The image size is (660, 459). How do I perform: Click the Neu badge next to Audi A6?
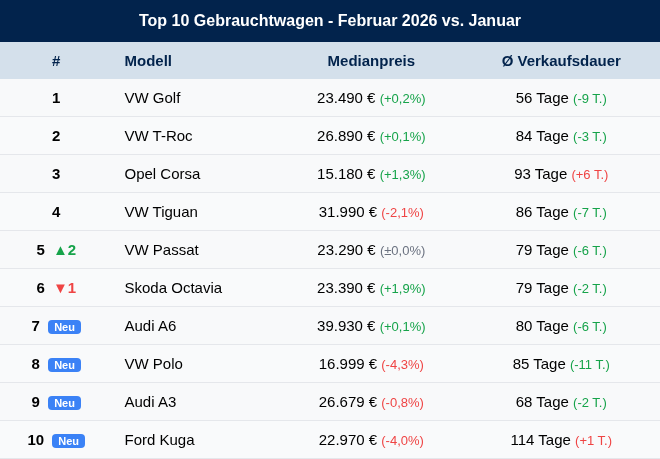point(64,327)
